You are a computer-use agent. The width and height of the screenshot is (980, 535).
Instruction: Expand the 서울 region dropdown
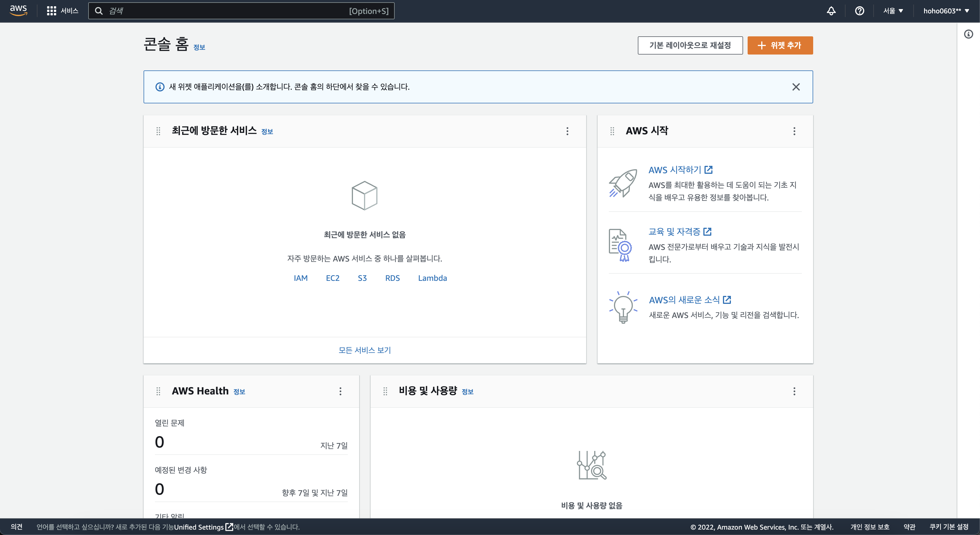coord(893,11)
